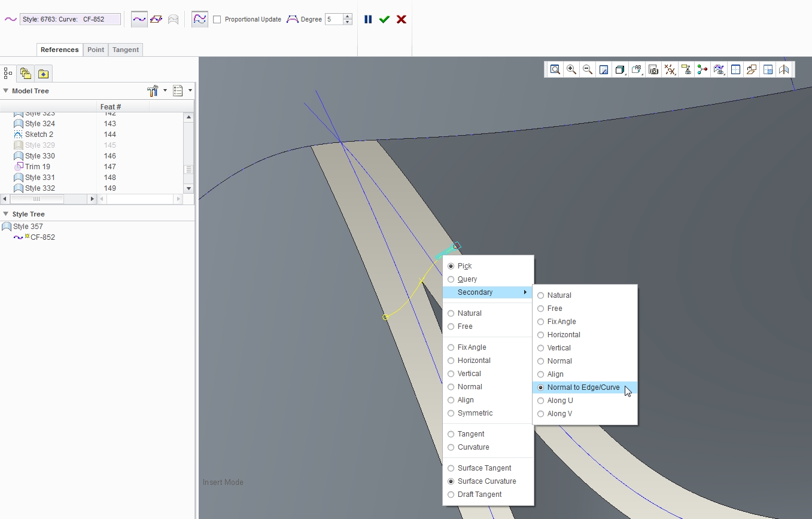Open the saved orientations icon

(x=637, y=69)
